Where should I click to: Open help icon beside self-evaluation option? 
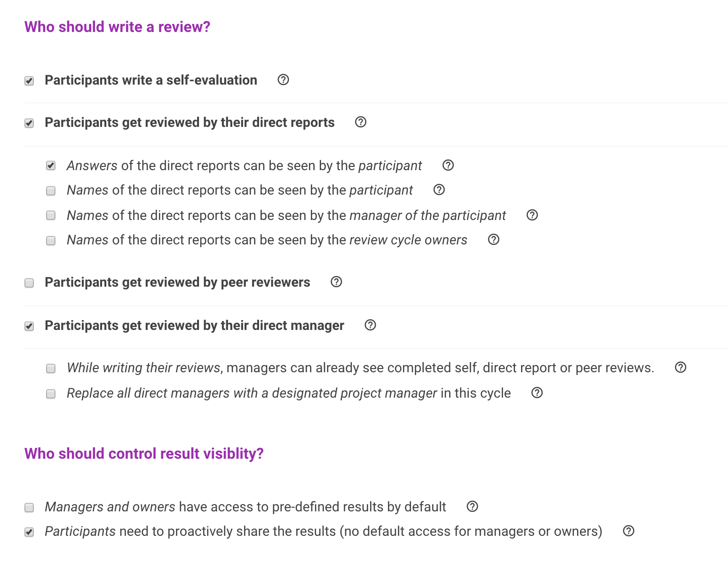(x=283, y=80)
